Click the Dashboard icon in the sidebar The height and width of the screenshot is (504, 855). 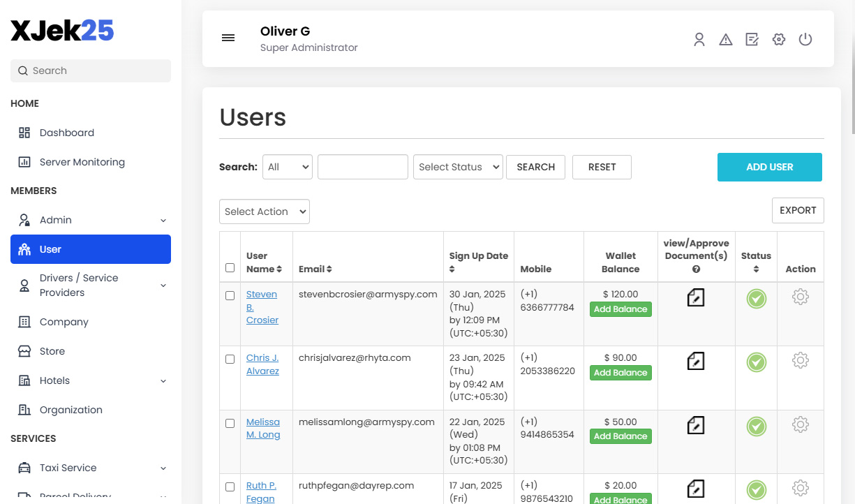coord(23,132)
